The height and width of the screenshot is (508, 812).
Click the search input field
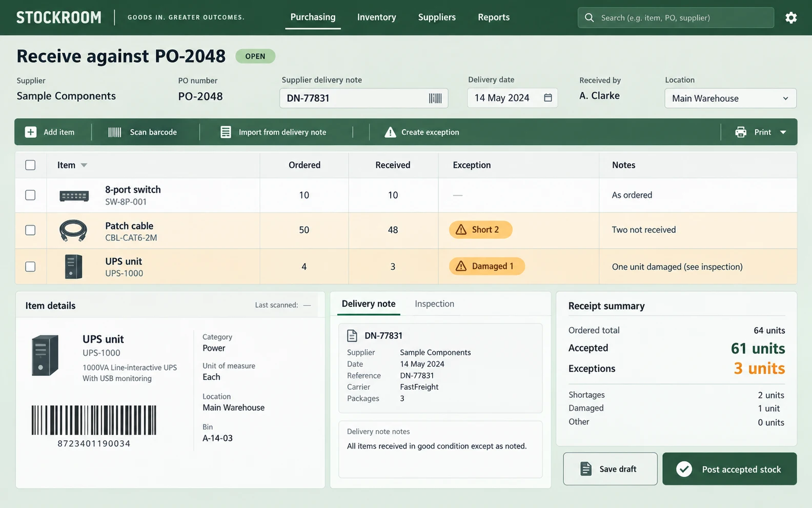tap(676, 17)
